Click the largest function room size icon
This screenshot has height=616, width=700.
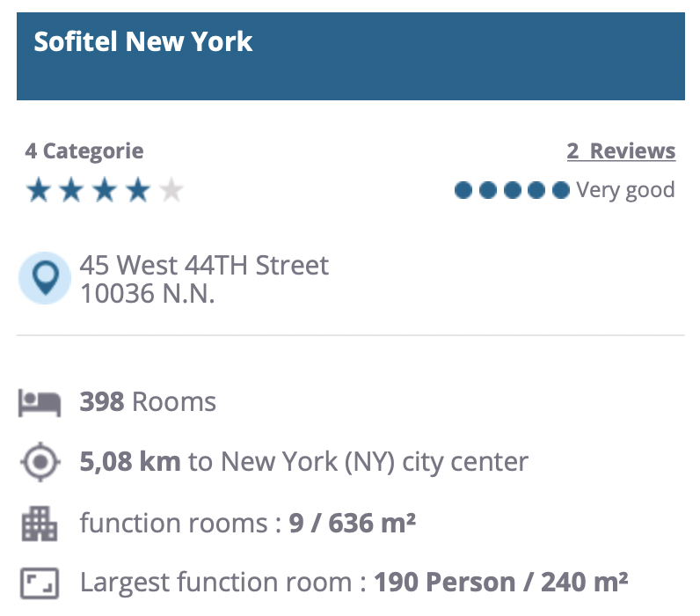click(40, 583)
